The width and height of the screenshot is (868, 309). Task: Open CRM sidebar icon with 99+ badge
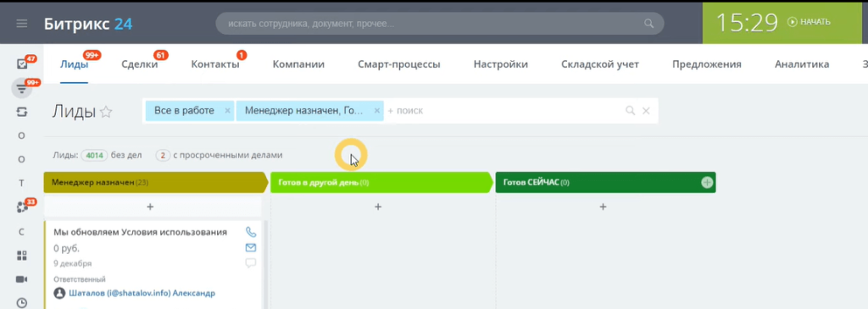coord(21,88)
